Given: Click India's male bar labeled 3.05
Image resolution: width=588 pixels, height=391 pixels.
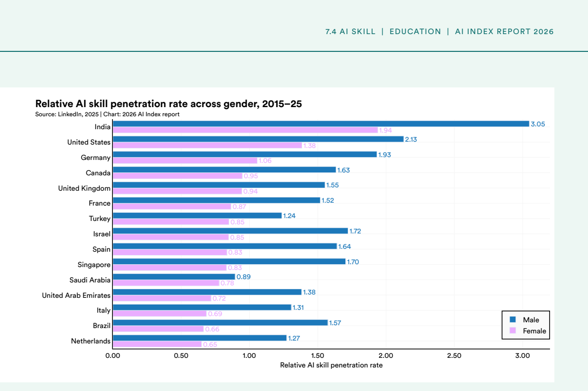Looking at the screenshot, I should [321, 124].
